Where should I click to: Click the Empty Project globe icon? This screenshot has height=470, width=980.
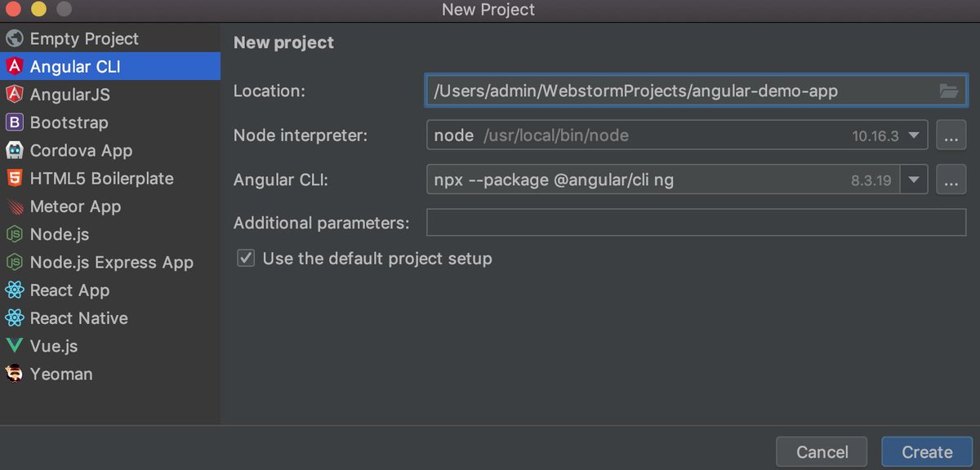click(x=14, y=38)
